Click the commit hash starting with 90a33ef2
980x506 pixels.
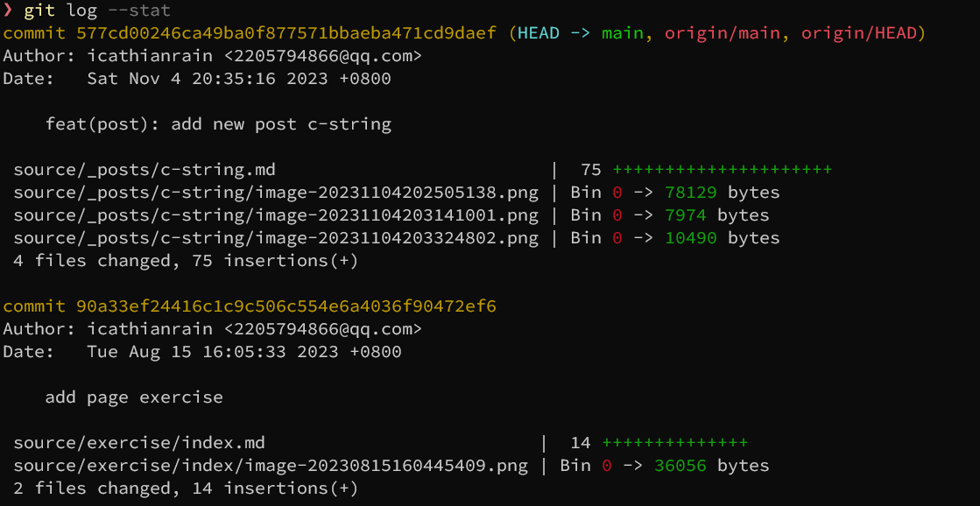(286, 306)
